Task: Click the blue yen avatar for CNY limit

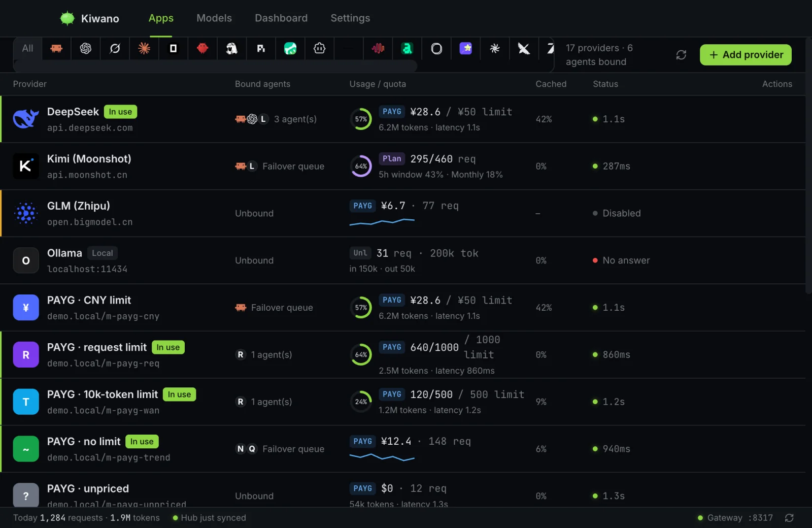Action: 26,308
